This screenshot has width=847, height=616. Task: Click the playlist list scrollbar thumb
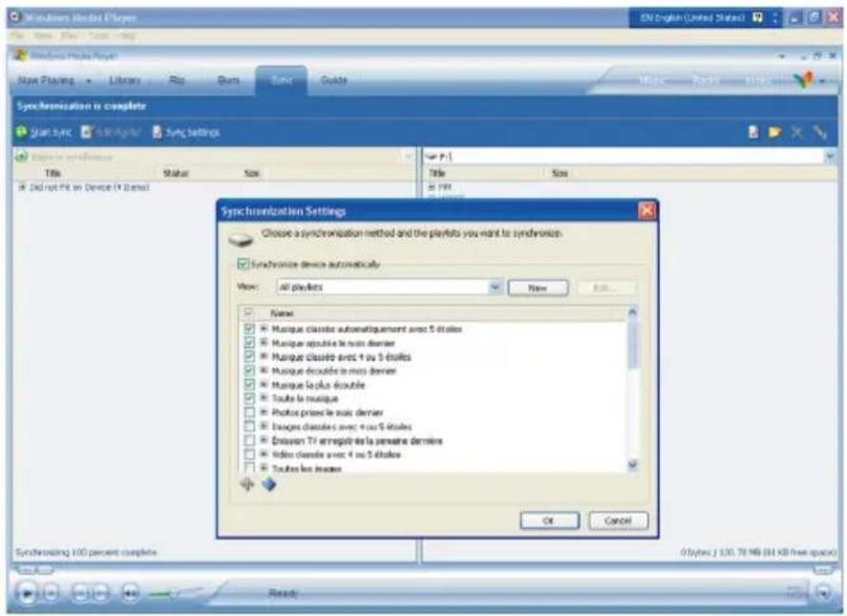click(x=632, y=346)
